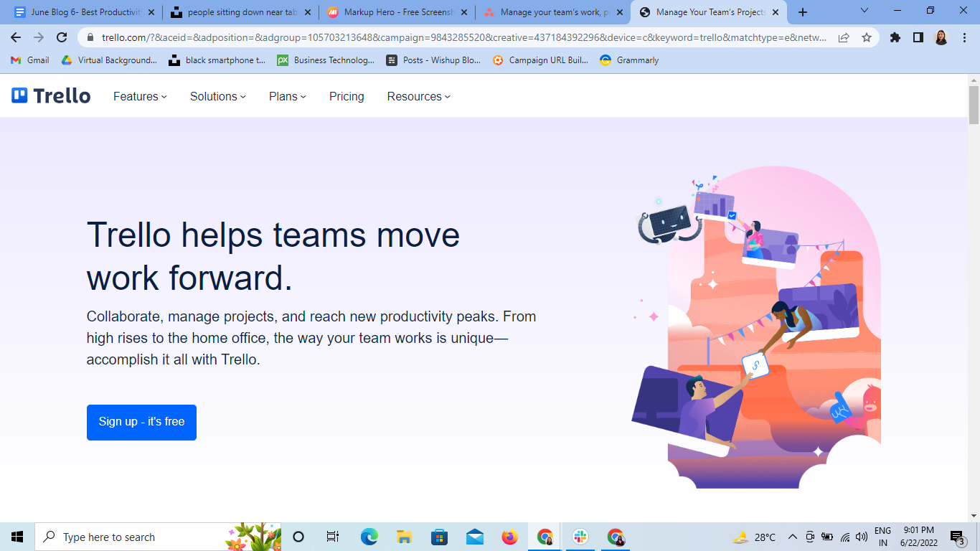The height and width of the screenshot is (551, 980).
Task: Expand the Features dropdown menu
Action: 140,96
